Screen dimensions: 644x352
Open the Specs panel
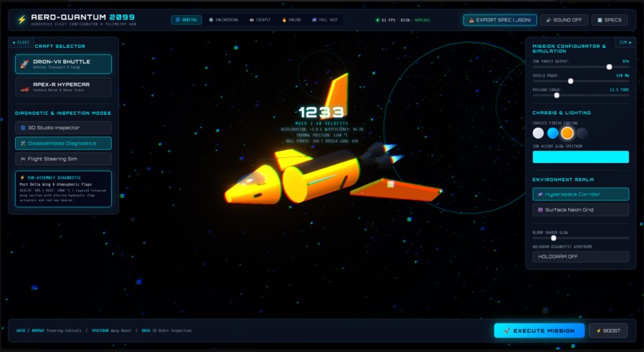[x=610, y=20]
